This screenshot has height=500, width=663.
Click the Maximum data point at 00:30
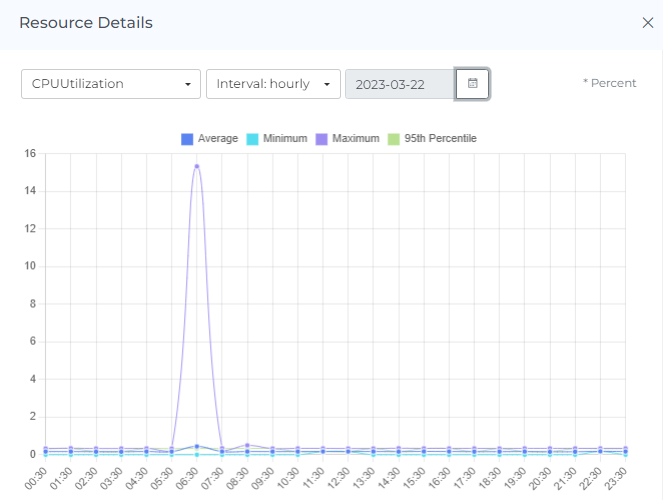(45, 449)
